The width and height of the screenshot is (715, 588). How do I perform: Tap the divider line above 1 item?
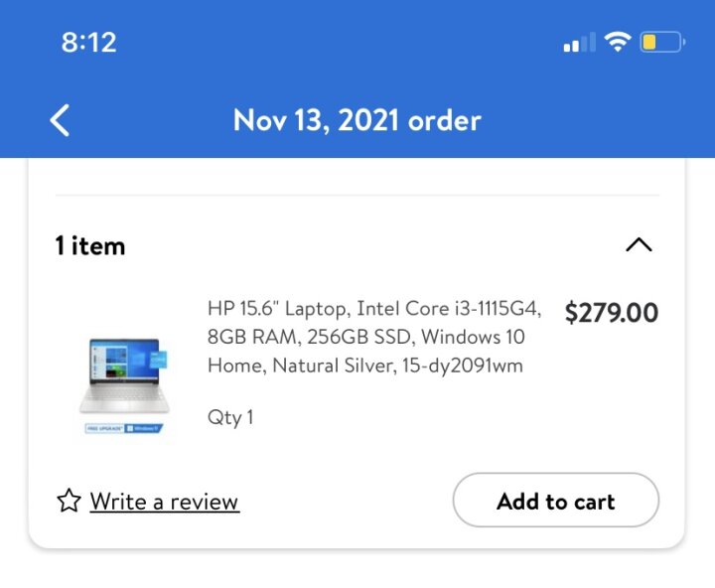(357, 196)
